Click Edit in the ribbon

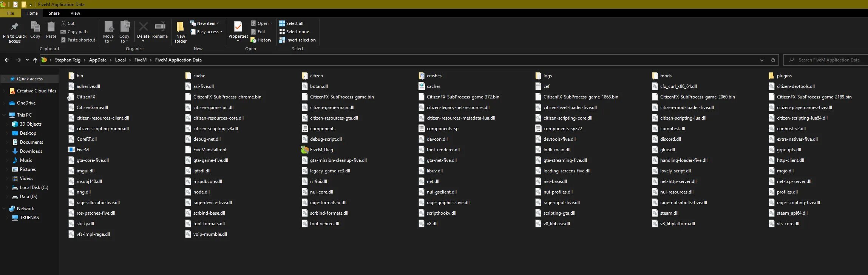tap(258, 32)
